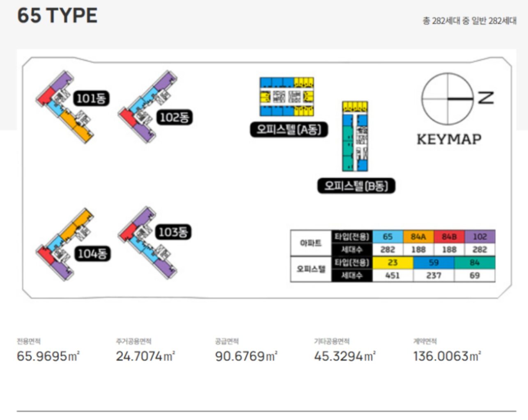This screenshot has width=528, height=420.
Task: Click the teal 84 officetel swatch
Action: [x=475, y=262]
